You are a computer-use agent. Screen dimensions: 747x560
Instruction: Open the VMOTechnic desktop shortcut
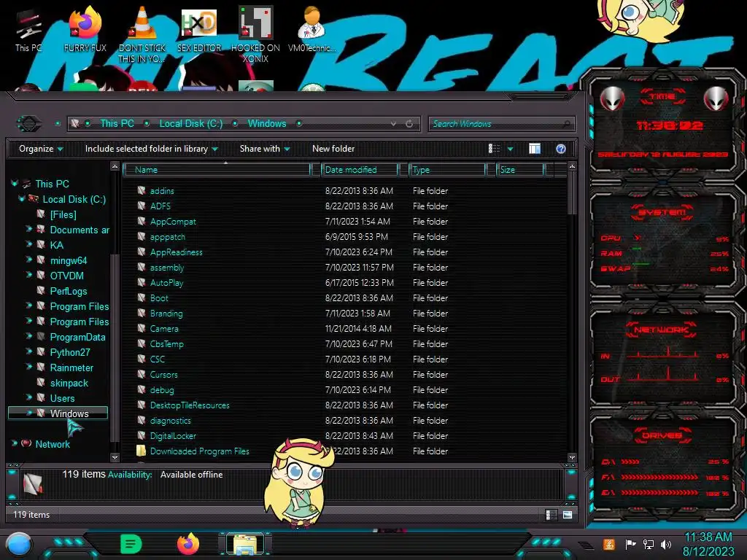(x=311, y=29)
